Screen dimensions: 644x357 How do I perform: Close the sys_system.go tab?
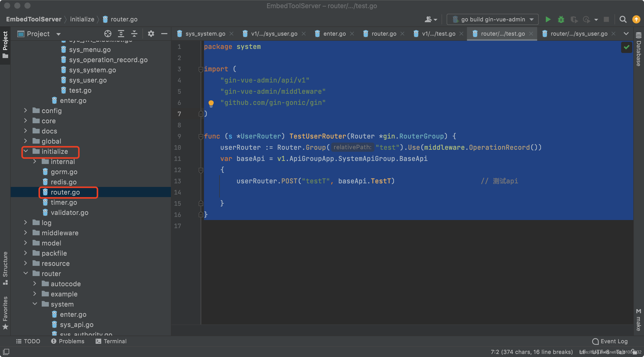pos(231,34)
